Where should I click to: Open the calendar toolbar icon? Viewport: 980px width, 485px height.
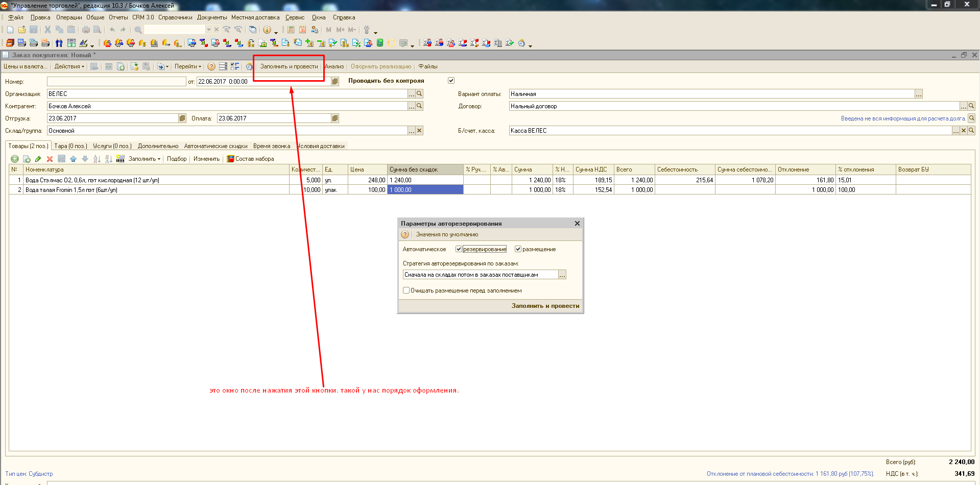302,30
